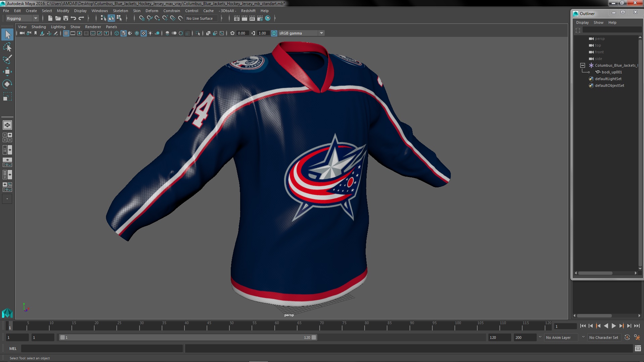Play the animation backward
This screenshot has width=644, height=362.
pos(606,326)
